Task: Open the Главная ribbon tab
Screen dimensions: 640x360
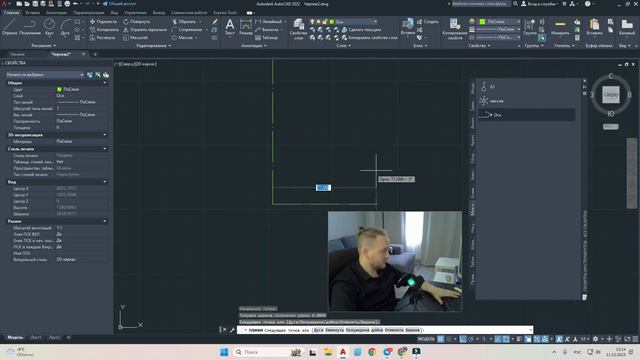Action: point(11,13)
